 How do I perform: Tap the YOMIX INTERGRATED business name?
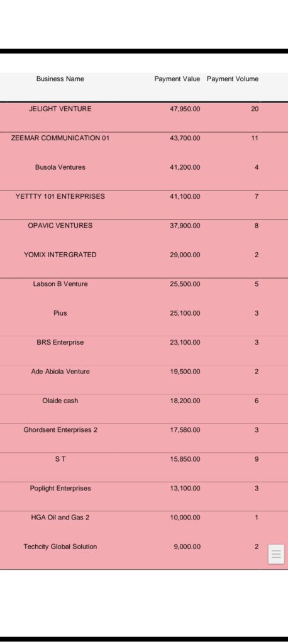[60, 255]
